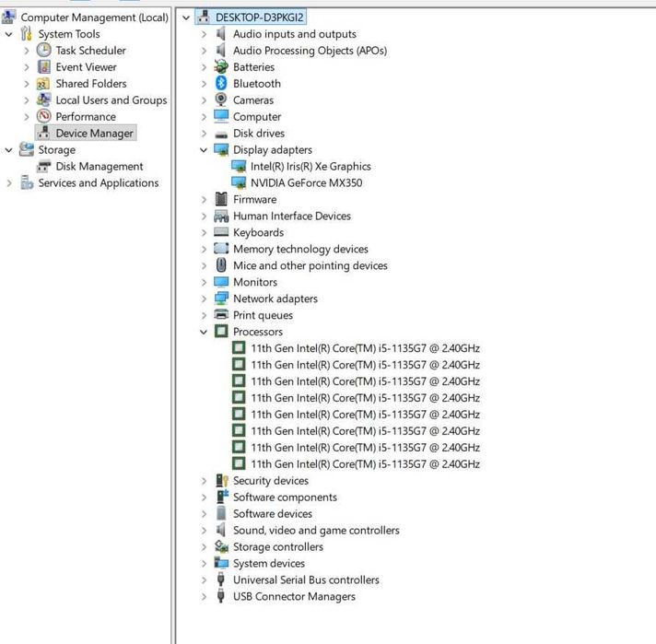
Task: Click the Bluetooth category icon
Action: tap(221, 83)
